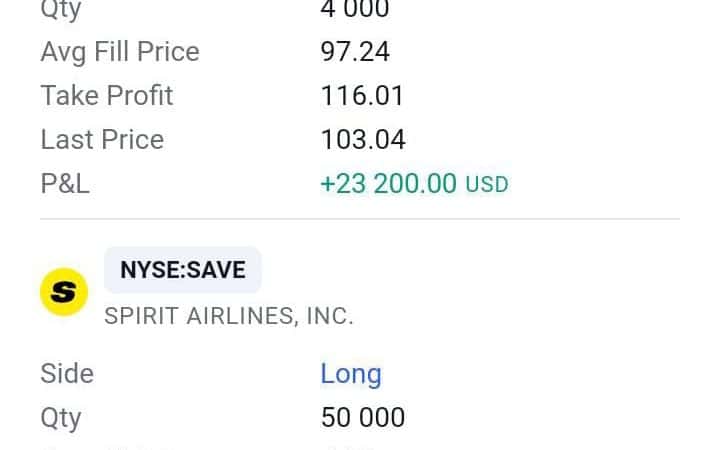
Task: Click the 97.24 average fill price
Action: [355, 51]
